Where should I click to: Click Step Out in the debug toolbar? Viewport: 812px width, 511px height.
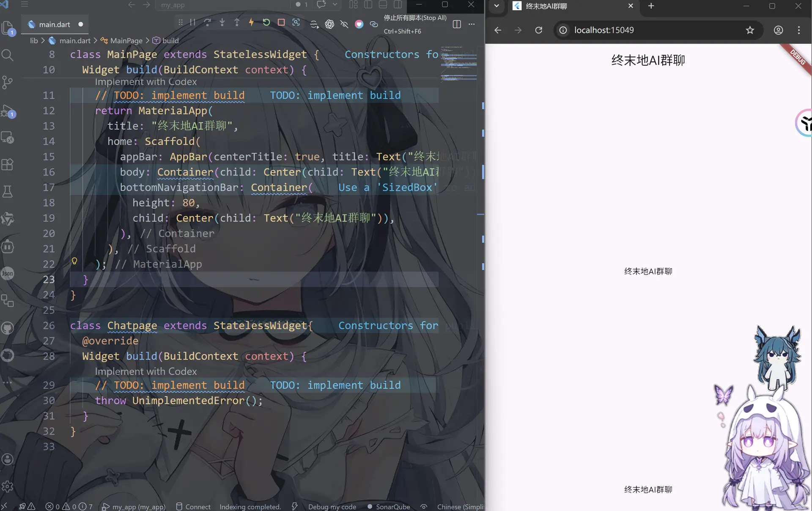(x=237, y=22)
